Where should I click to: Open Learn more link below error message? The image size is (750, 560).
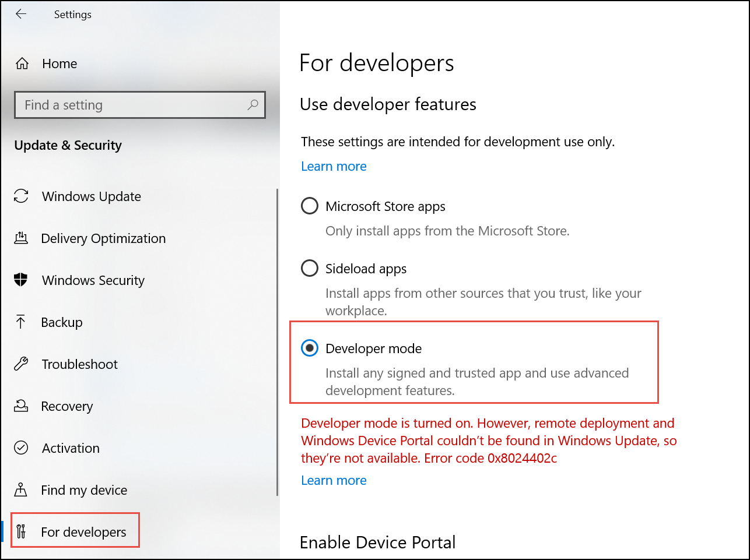[x=334, y=481]
